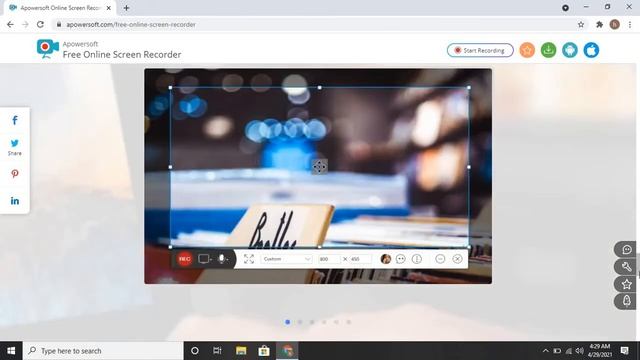640x360 pixels.
Task: Open Microsoft Store from taskbar
Action: pos(264,351)
